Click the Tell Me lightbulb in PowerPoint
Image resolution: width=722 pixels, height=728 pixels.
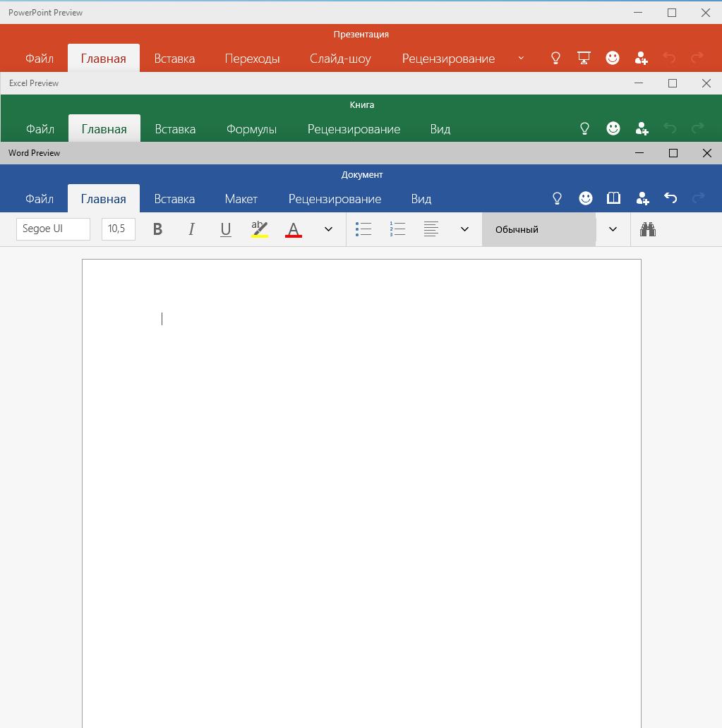(x=555, y=58)
